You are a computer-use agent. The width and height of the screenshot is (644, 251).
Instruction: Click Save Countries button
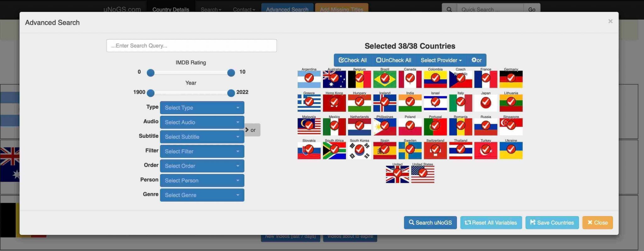(x=552, y=223)
